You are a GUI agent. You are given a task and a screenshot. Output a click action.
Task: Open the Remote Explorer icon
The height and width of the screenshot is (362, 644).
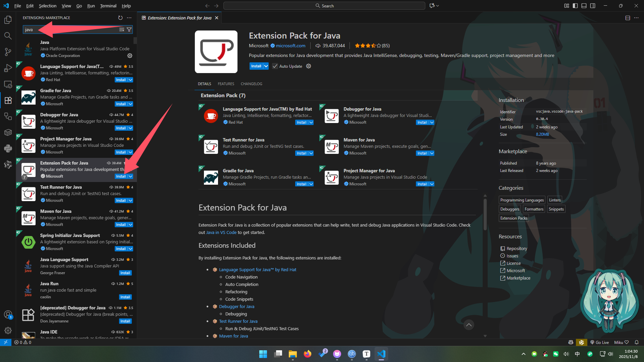coord(8,84)
